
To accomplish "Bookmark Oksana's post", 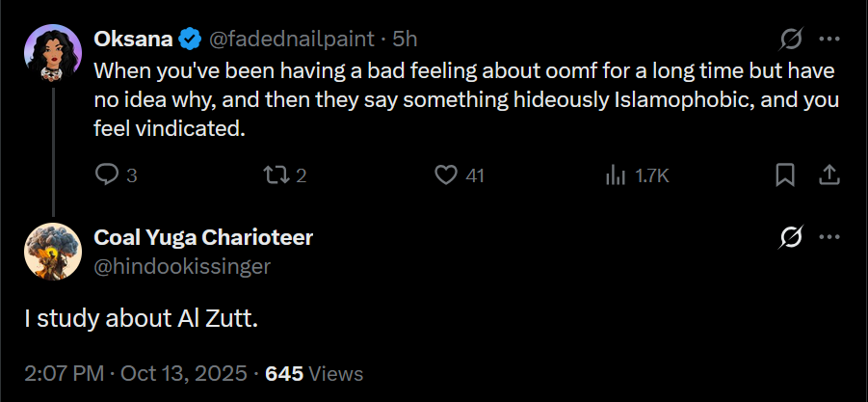I will point(785,175).
